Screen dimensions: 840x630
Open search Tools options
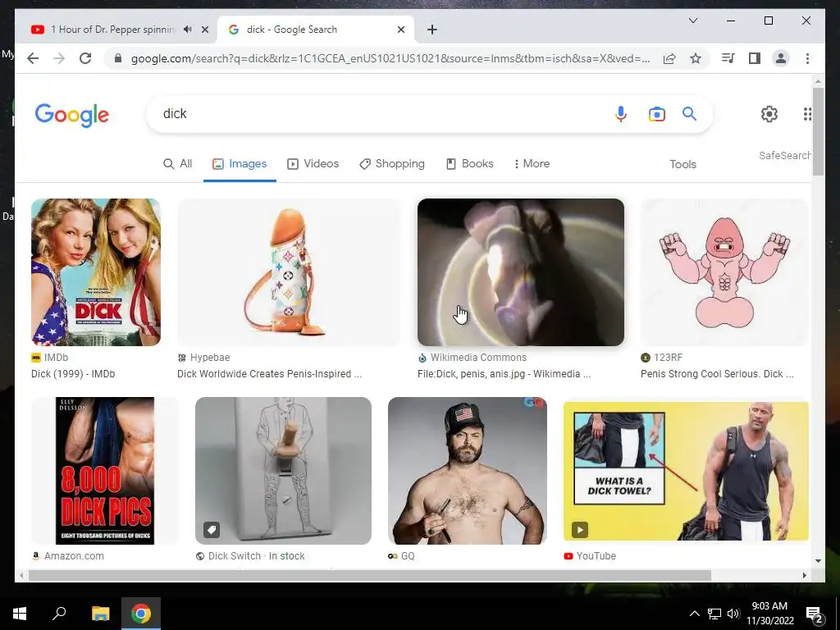tap(682, 164)
